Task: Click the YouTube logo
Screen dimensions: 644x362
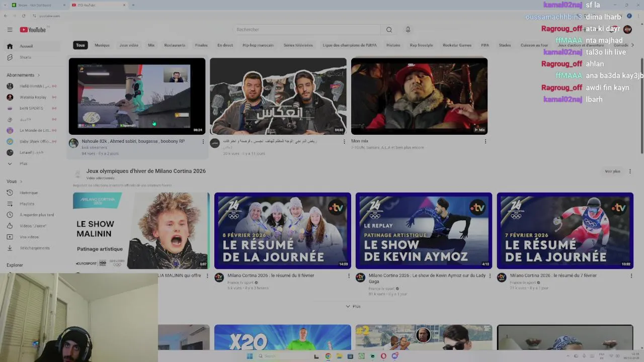Action: 33,30
